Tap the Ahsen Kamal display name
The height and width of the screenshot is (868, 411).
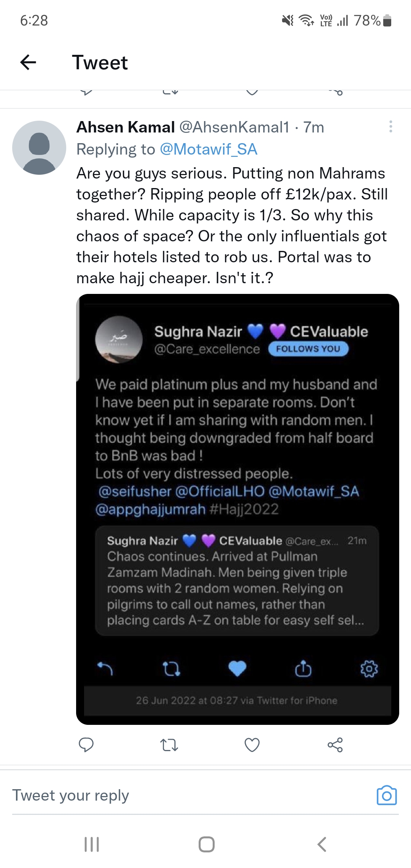tap(126, 127)
